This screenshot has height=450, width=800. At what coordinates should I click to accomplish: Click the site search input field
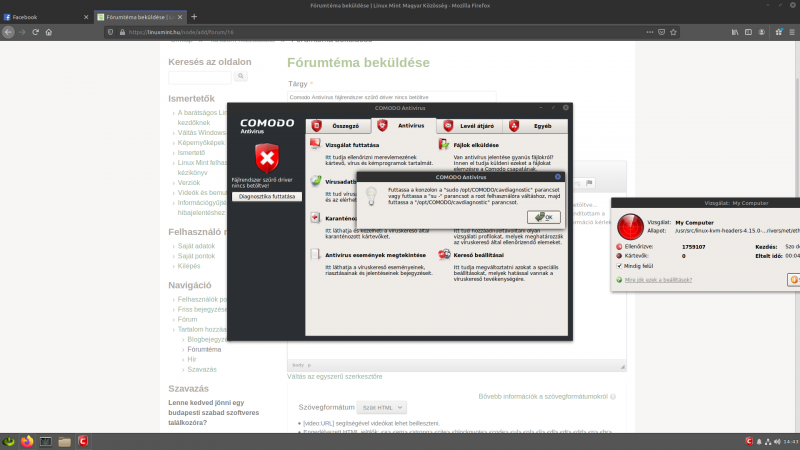coord(200,78)
